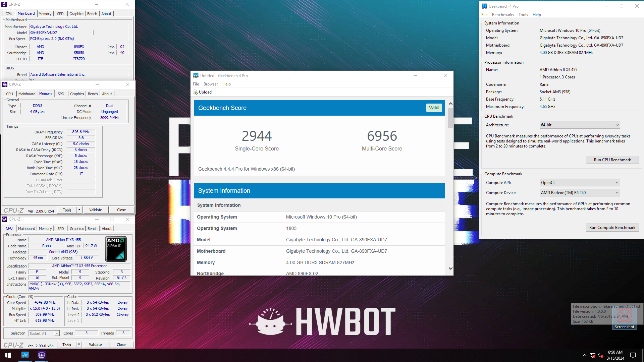Open the Geekbench app on the taskbar
The height and width of the screenshot is (362, 644).
(x=25, y=355)
